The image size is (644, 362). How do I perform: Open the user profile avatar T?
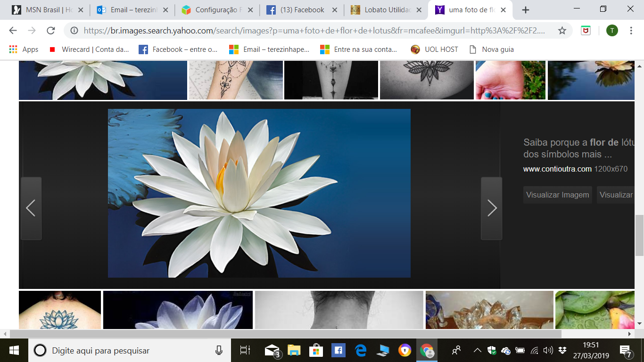tap(612, 31)
